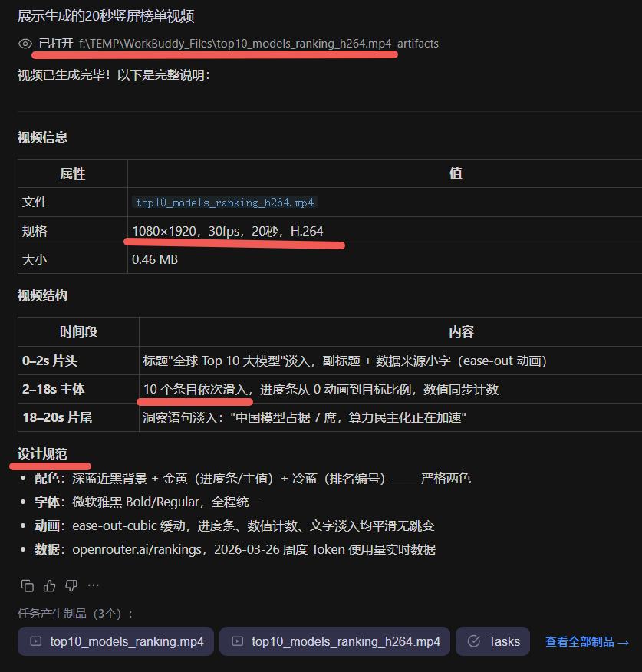The height and width of the screenshot is (672, 642).
Task: Click the 设计规范 section heading
Action: 41,452
